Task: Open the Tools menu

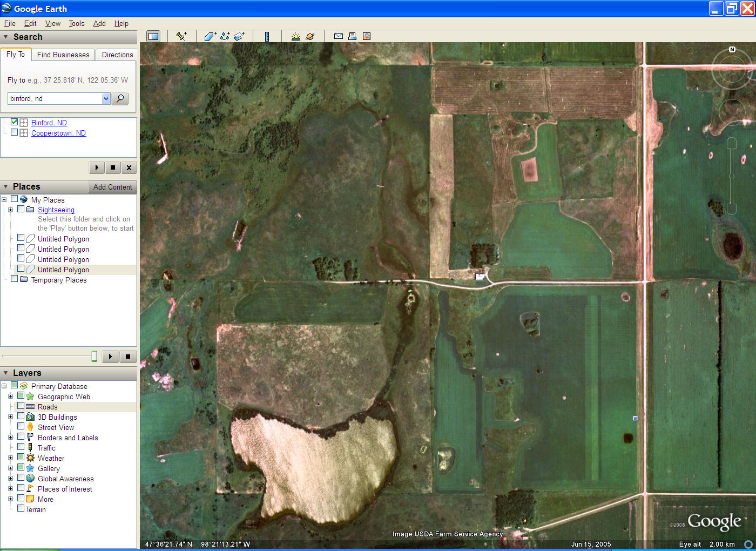Action: pyautogui.click(x=77, y=23)
